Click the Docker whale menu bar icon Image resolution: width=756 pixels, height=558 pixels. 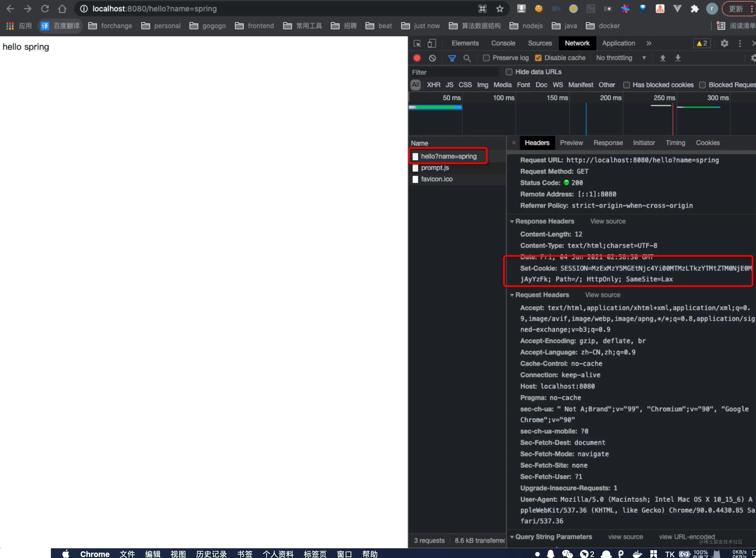(637, 554)
